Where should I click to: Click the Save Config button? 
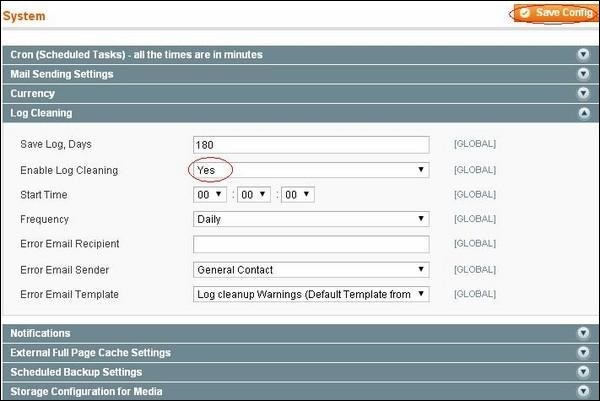(555, 13)
